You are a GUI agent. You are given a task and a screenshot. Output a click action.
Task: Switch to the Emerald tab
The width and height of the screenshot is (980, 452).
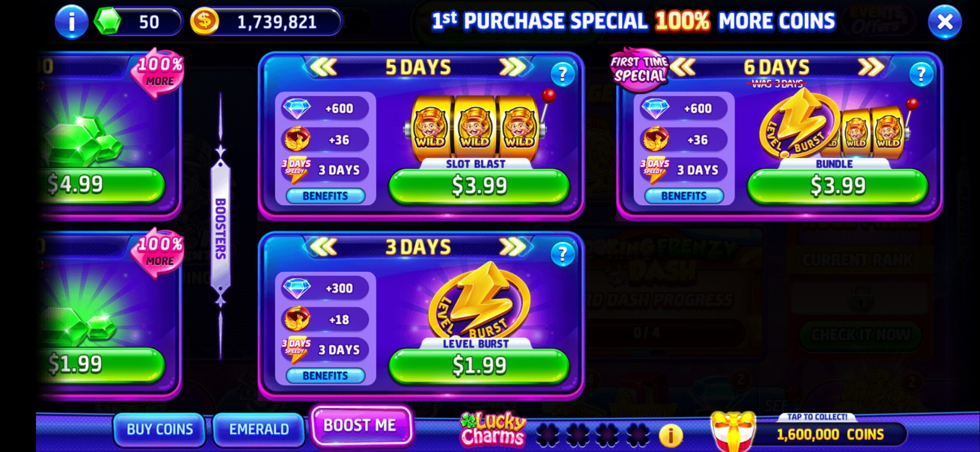[259, 429]
